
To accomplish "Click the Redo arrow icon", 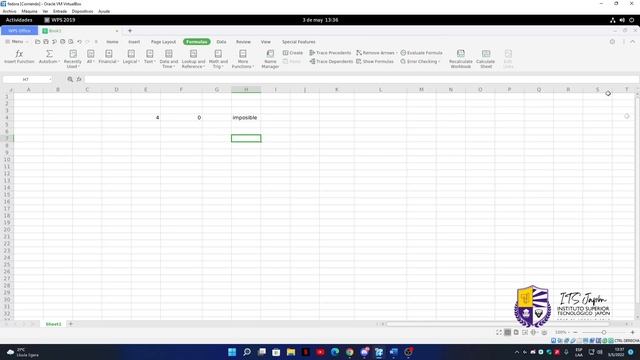I will click(87, 42).
